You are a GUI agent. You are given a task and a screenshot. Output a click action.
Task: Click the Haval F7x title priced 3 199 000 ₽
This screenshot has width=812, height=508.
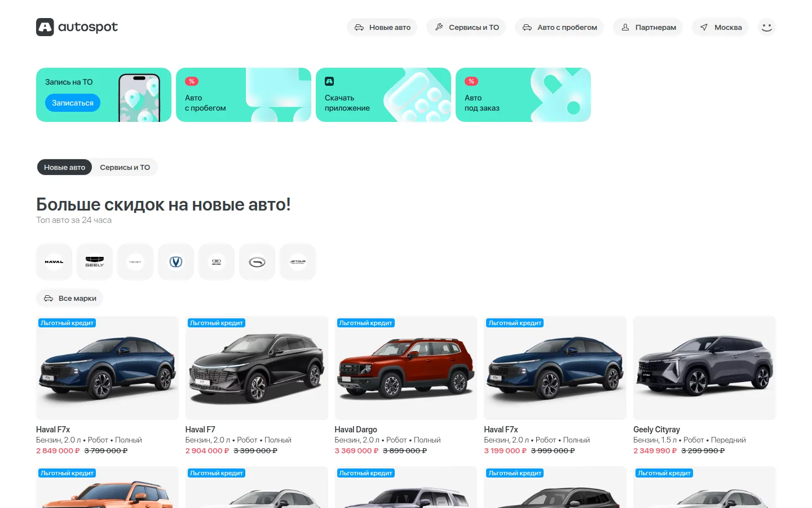click(501, 430)
